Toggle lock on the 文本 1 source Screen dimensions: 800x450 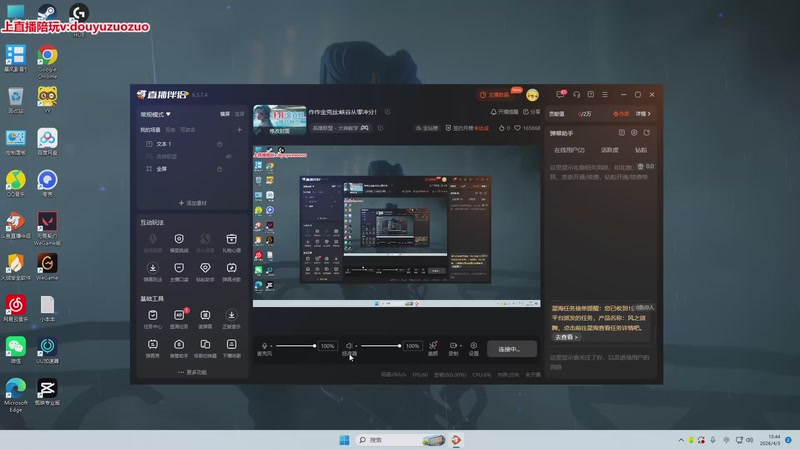tap(219, 144)
